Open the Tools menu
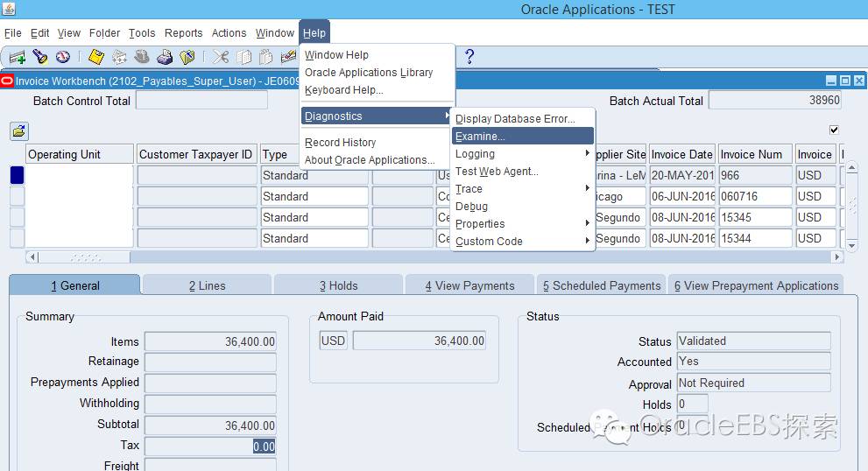This screenshot has width=868, height=471. click(142, 33)
